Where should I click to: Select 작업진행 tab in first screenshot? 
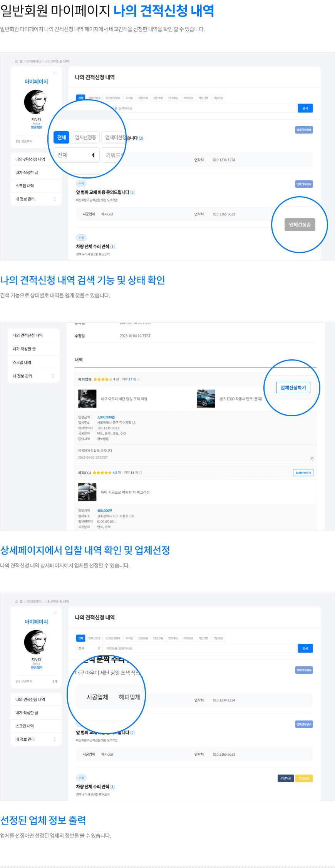coord(203,98)
